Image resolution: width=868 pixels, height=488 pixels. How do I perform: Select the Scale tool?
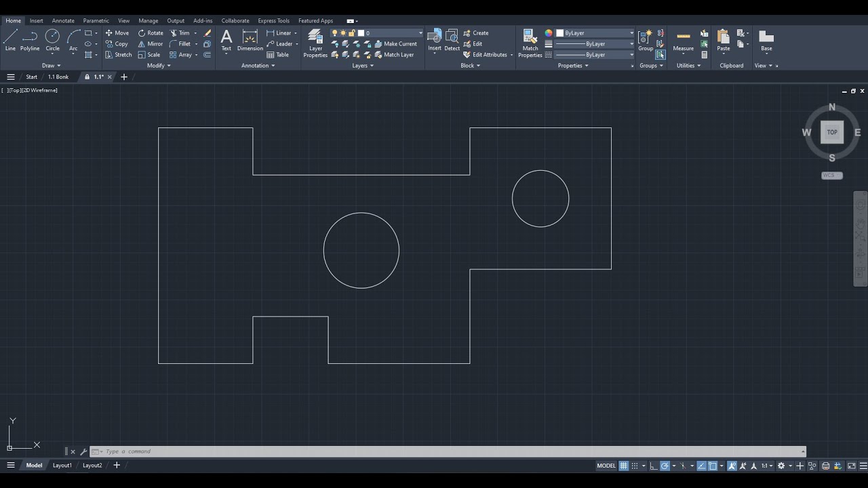149,55
